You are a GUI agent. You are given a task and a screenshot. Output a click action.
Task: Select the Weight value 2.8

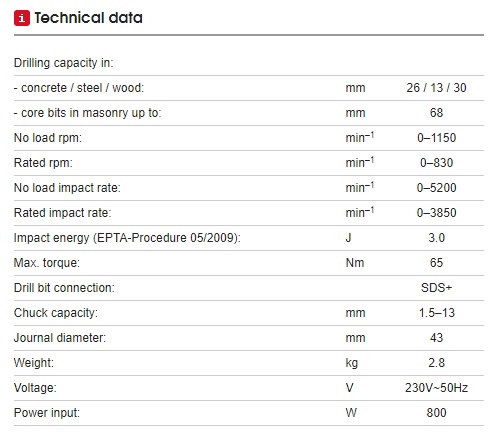point(436,363)
